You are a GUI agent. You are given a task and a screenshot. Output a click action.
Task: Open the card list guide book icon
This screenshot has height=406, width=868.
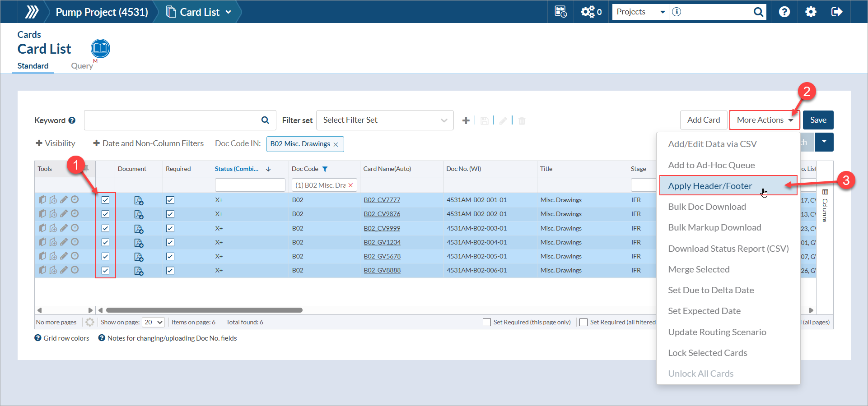tap(100, 49)
